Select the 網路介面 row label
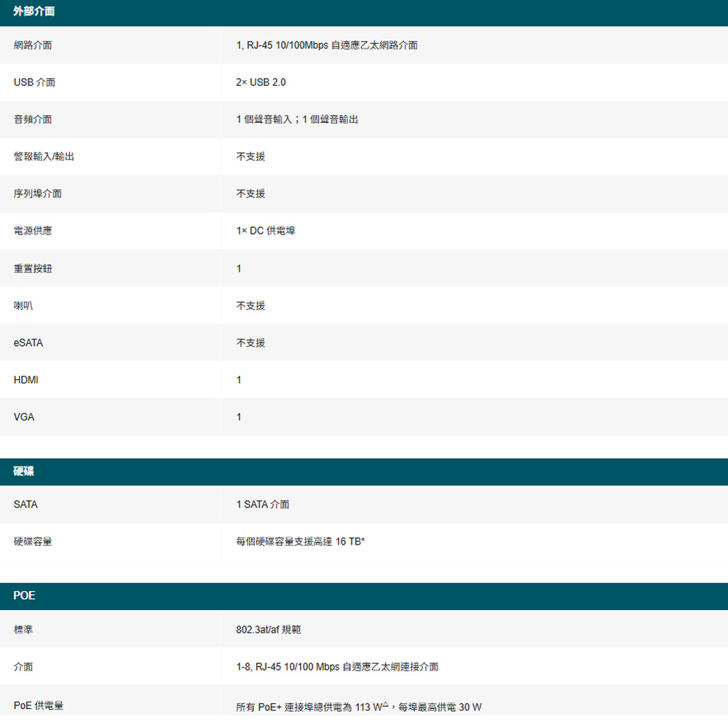This screenshot has width=728, height=728. [33, 45]
